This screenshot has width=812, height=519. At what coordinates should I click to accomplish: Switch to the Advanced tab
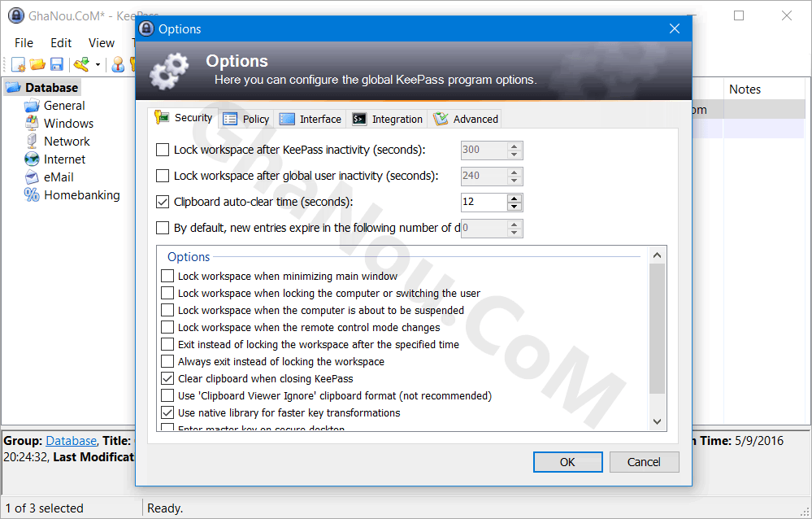coord(465,120)
